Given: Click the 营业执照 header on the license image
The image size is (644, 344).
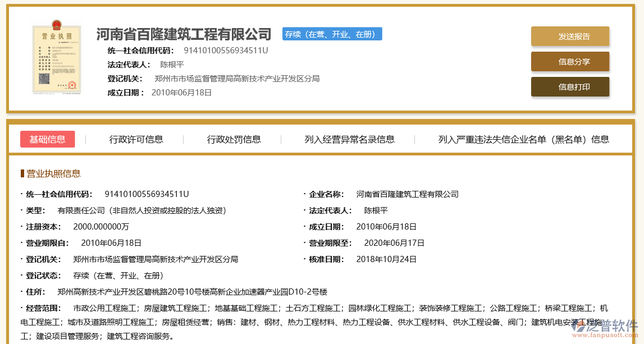Looking at the screenshot, I should tap(57, 36).
